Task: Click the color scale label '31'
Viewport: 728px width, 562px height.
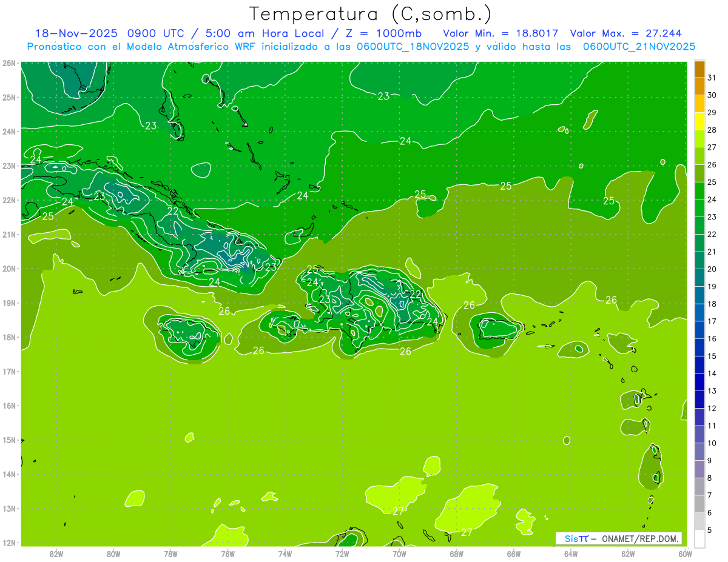Action: [x=712, y=78]
